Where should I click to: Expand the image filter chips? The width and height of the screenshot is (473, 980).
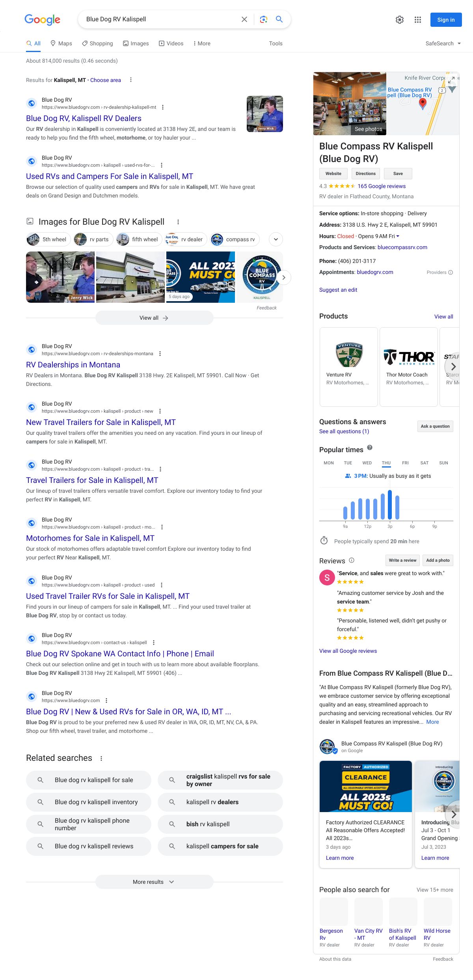coord(276,239)
